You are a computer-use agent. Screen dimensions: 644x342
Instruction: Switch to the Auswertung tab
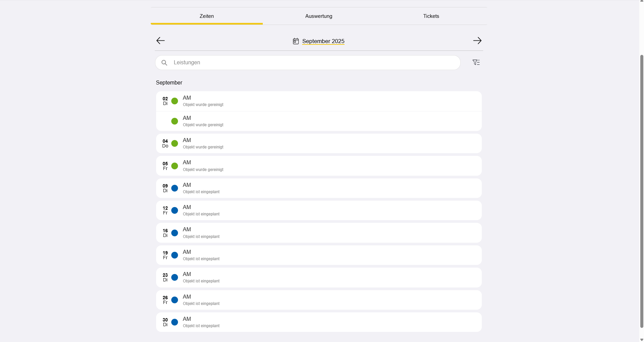coord(319,16)
